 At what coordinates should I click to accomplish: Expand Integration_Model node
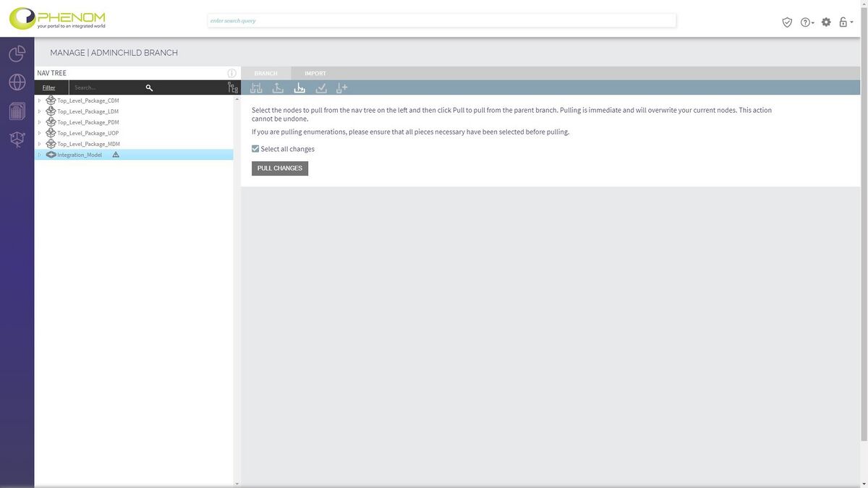click(x=39, y=155)
